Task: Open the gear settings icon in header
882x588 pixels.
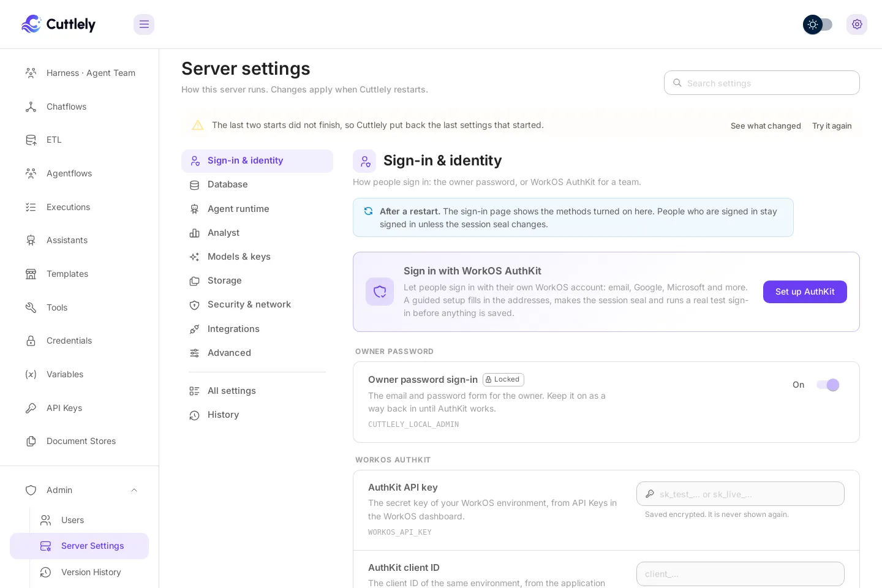Action: point(857,24)
